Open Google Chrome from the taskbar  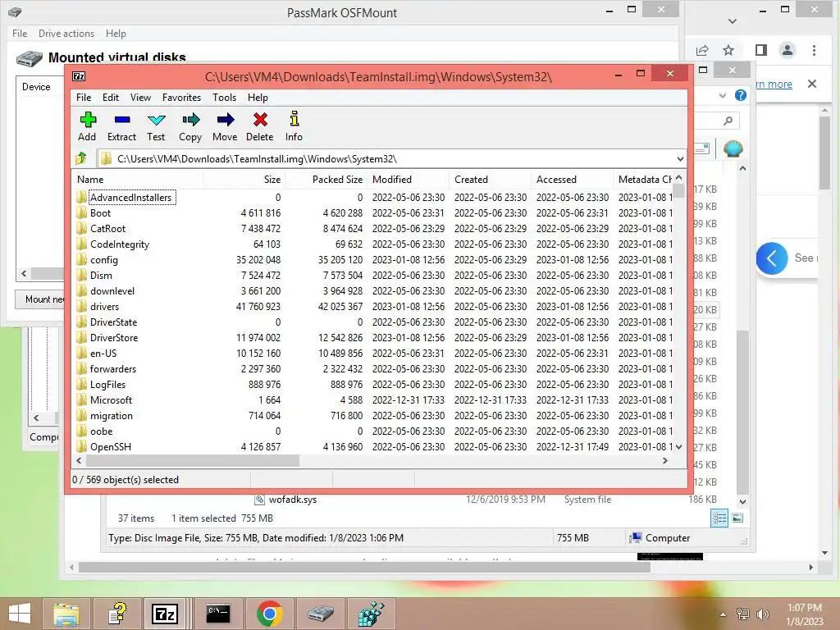coord(269,614)
